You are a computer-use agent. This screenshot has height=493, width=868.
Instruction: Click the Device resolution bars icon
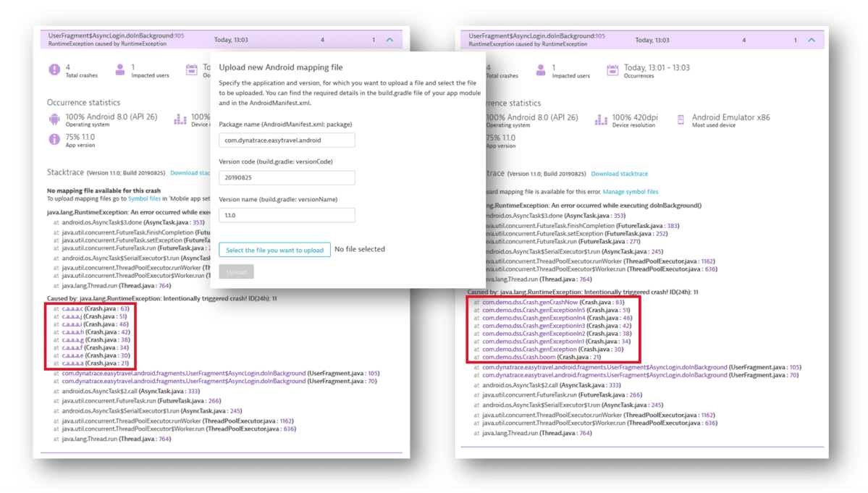(179, 118)
